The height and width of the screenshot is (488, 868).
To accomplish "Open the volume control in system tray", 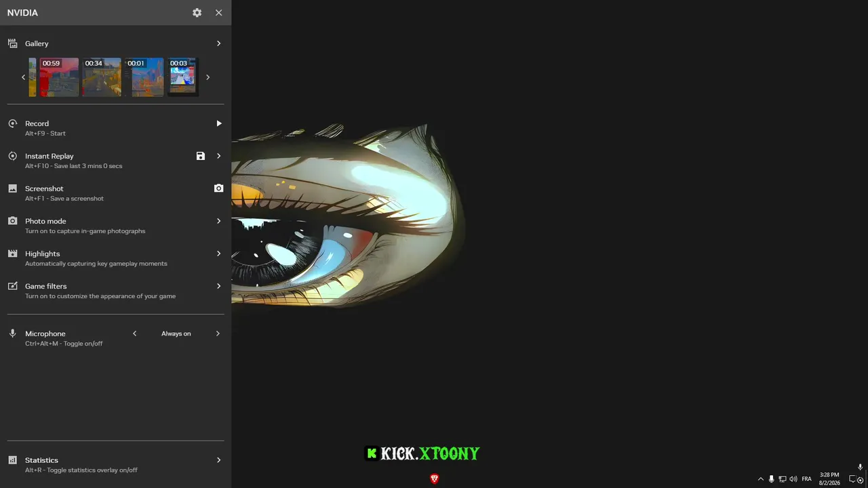I will (x=793, y=479).
